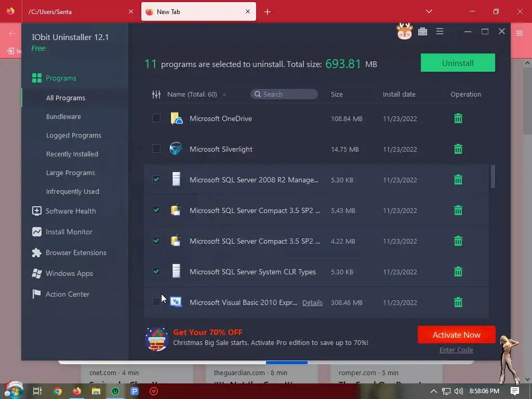Open the filter settings icon beside Name column
The width and height of the screenshot is (532, 399).
tap(156, 95)
